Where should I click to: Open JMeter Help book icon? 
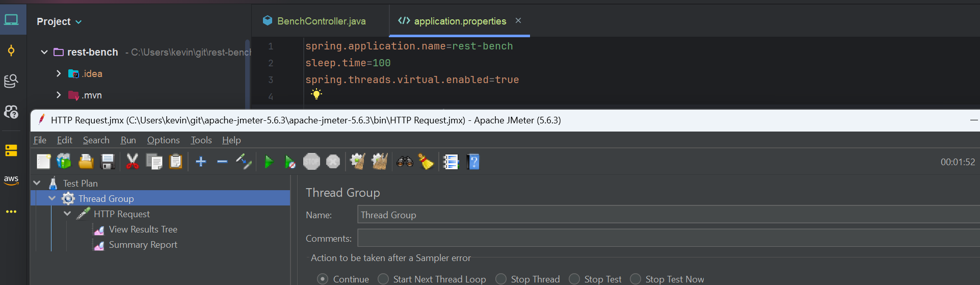473,162
